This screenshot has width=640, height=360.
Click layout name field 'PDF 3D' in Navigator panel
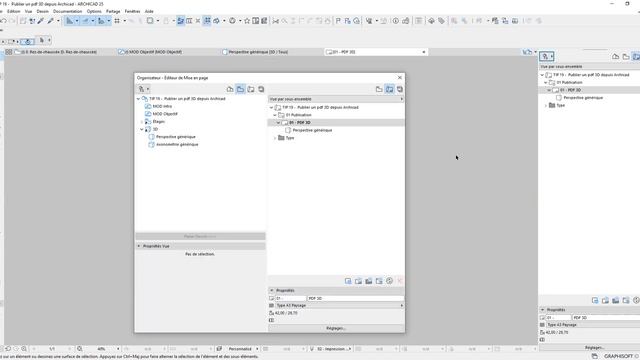606,318
